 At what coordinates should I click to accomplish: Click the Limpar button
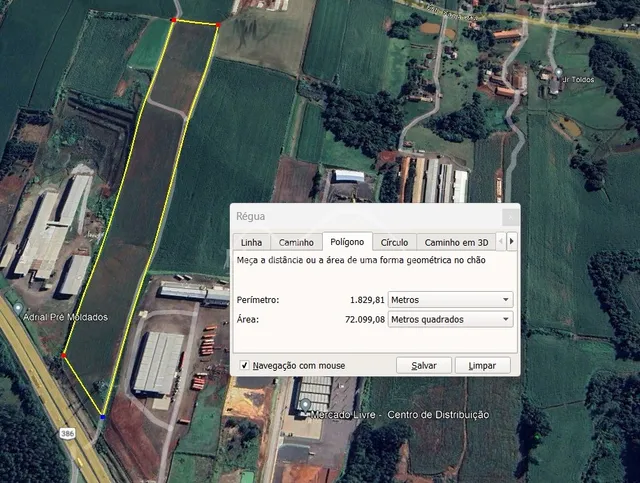click(x=482, y=365)
